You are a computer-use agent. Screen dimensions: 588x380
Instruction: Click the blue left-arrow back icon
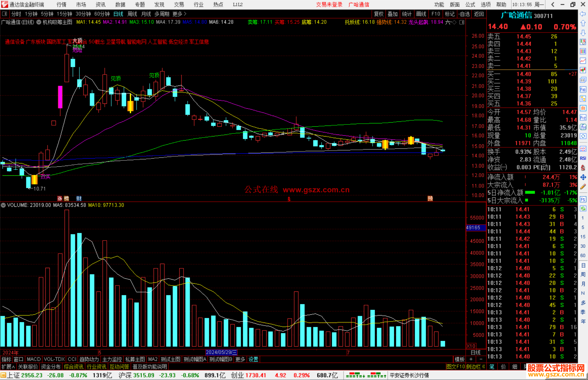click(583, 14)
